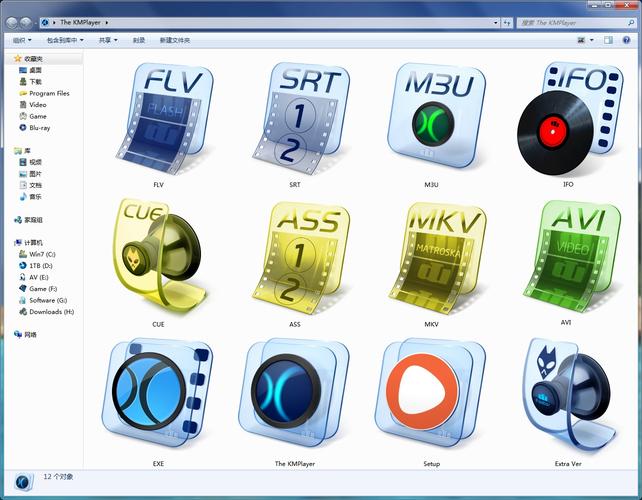Open the 文档 (Documents) library
Image resolution: width=642 pixels, height=500 pixels.
tap(36, 185)
